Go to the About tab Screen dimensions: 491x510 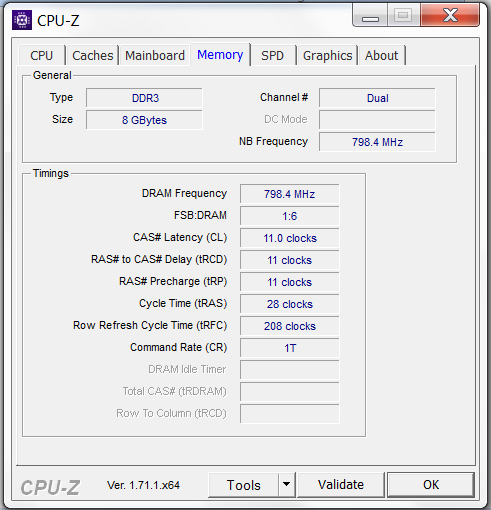(x=382, y=55)
